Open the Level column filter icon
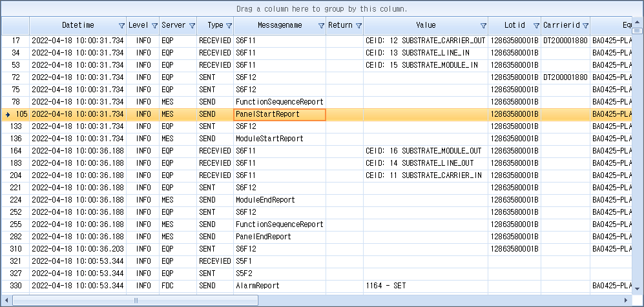Screen dimensions: 644x307 [x=154, y=26]
